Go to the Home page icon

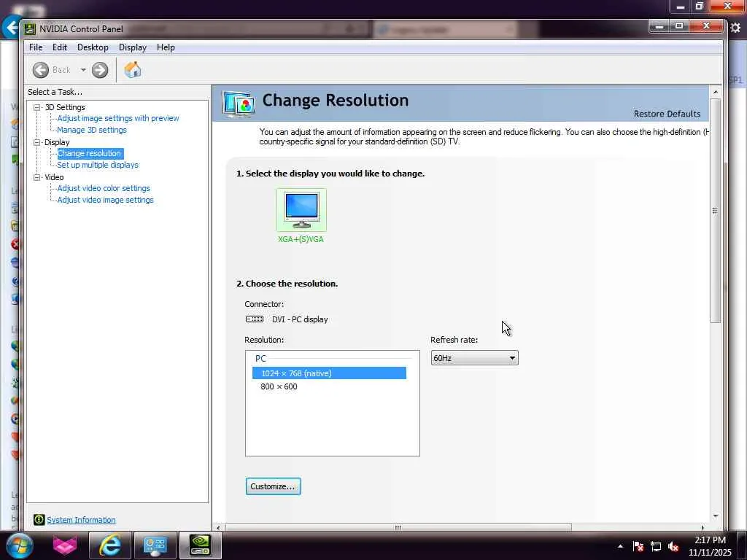133,70
